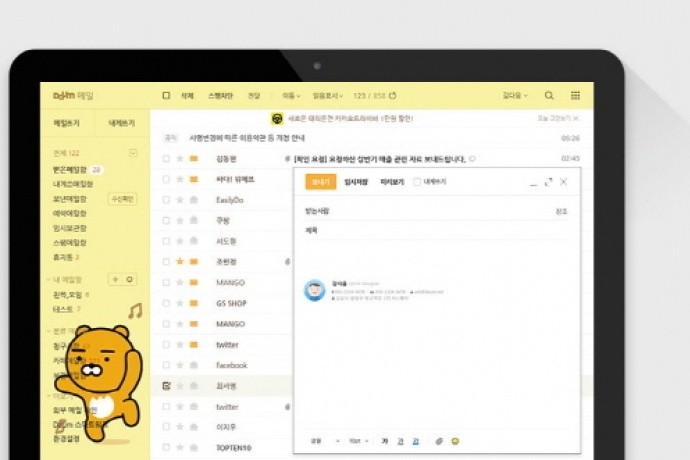Open the Daum apps grid icon
Image resolution: width=690 pixels, height=460 pixels.
[x=575, y=95]
